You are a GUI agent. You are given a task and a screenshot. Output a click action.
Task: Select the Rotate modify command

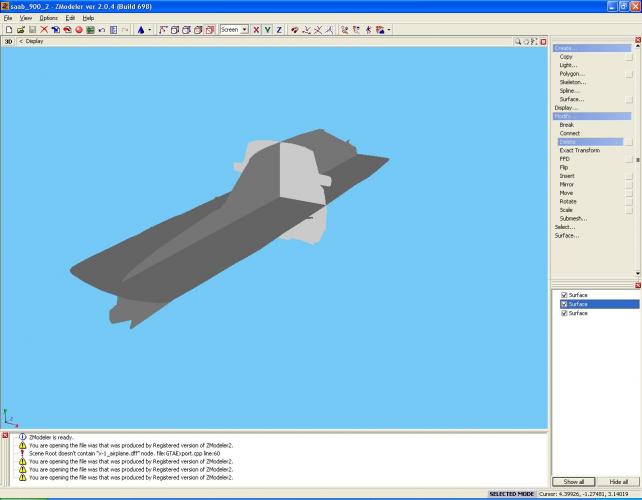coord(567,201)
